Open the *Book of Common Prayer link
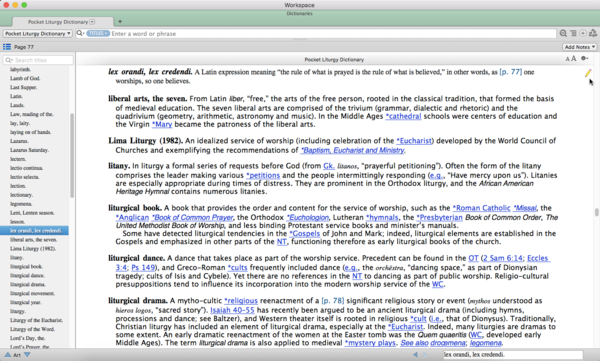The height and width of the screenshot is (361, 600). (192, 217)
